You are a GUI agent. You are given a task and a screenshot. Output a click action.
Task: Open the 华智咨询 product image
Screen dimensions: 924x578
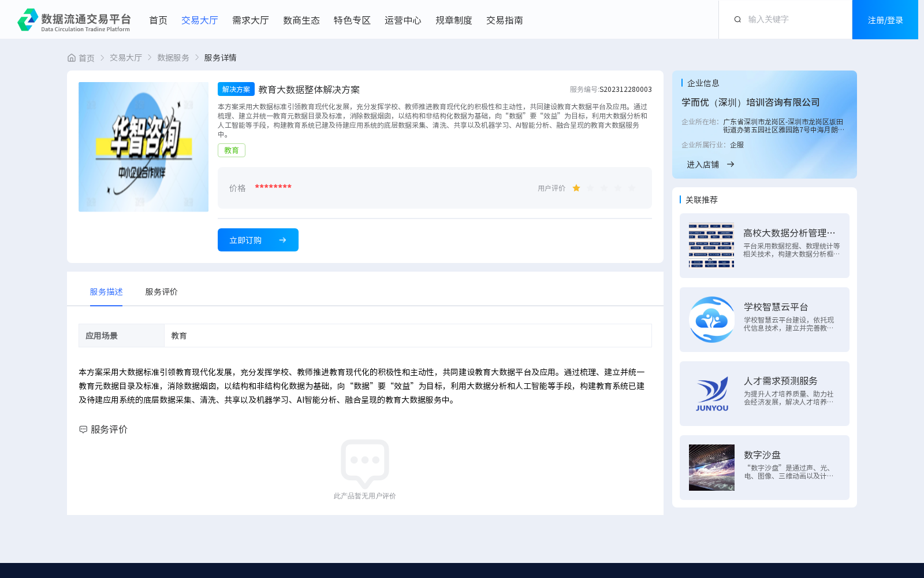click(143, 147)
